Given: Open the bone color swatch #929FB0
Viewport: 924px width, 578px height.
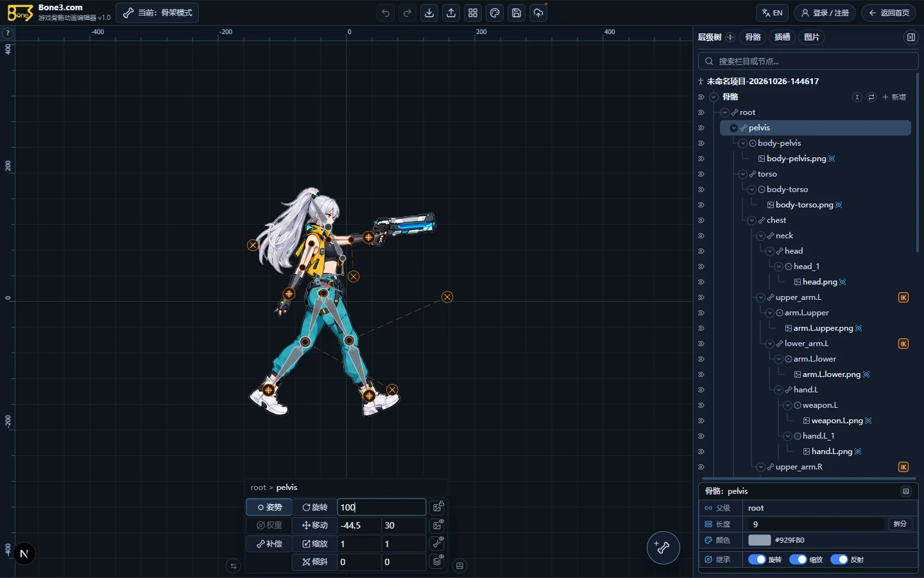Looking at the screenshot, I should click(x=759, y=540).
